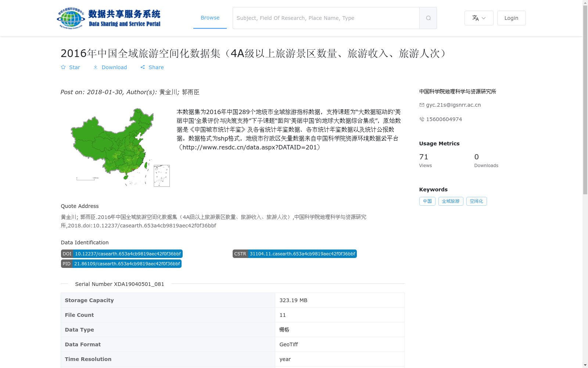Click the Usage Metrics heading
The height and width of the screenshot is (368, 588).
[x=439, y=144]
